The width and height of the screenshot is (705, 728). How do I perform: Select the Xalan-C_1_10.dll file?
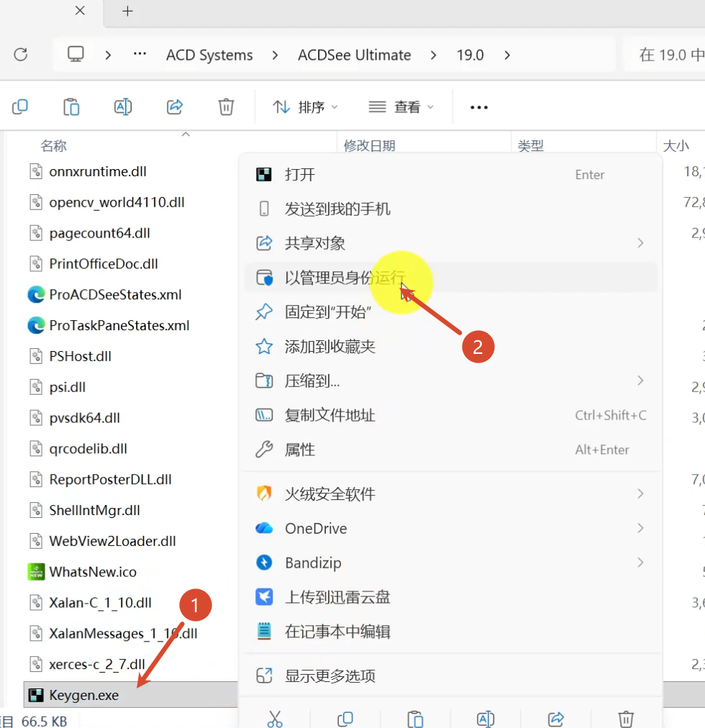click(100, 603)
